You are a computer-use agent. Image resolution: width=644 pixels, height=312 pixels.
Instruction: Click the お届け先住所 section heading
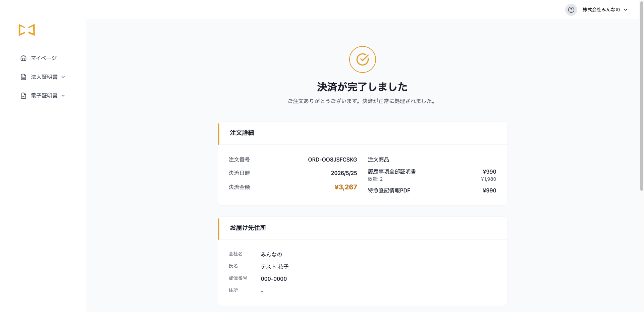(248, 228)
